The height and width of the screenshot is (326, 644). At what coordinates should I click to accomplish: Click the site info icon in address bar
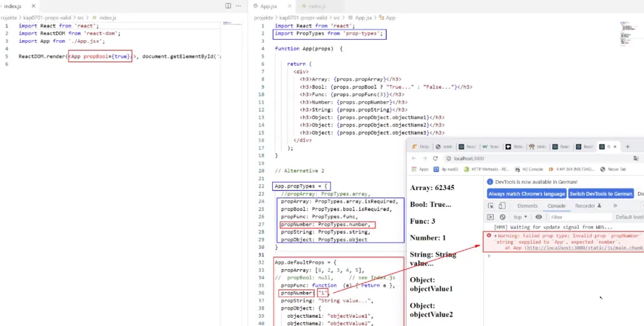point(448,158)
